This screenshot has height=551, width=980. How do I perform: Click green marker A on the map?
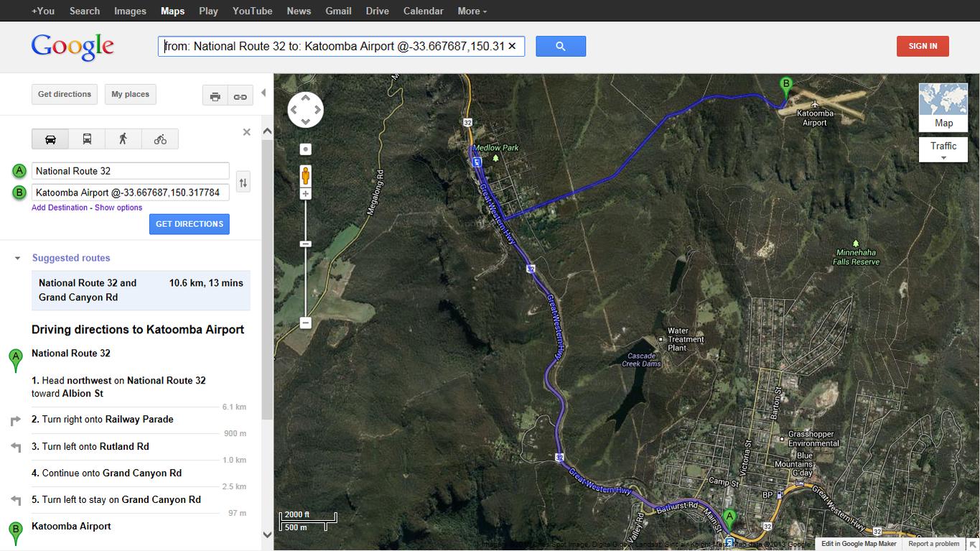pos(729,520)
